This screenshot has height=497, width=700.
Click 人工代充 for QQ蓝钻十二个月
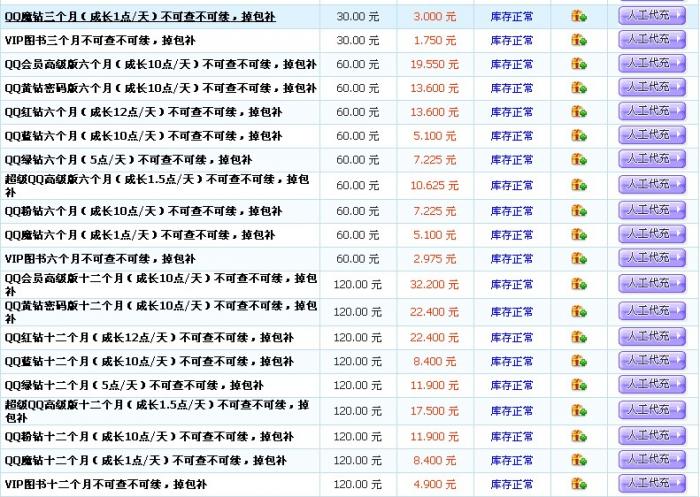[x=652, y=361]
